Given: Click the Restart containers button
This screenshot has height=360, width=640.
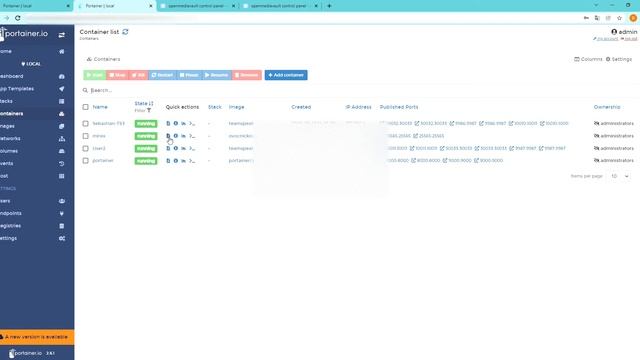Looking at the screenshot, I should (162, 75).
